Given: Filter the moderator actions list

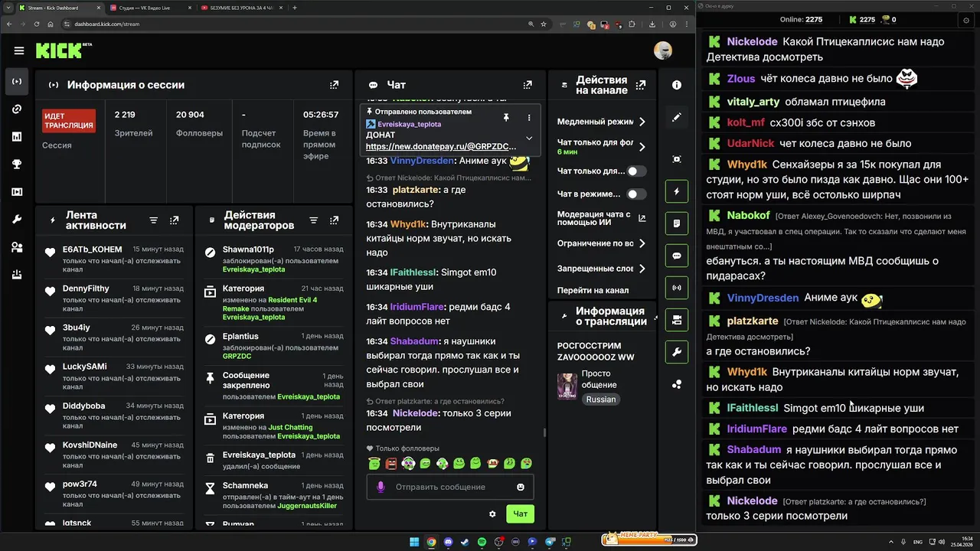Looking at the screenshot, I should pyautogui.click(x=313, y=220).
